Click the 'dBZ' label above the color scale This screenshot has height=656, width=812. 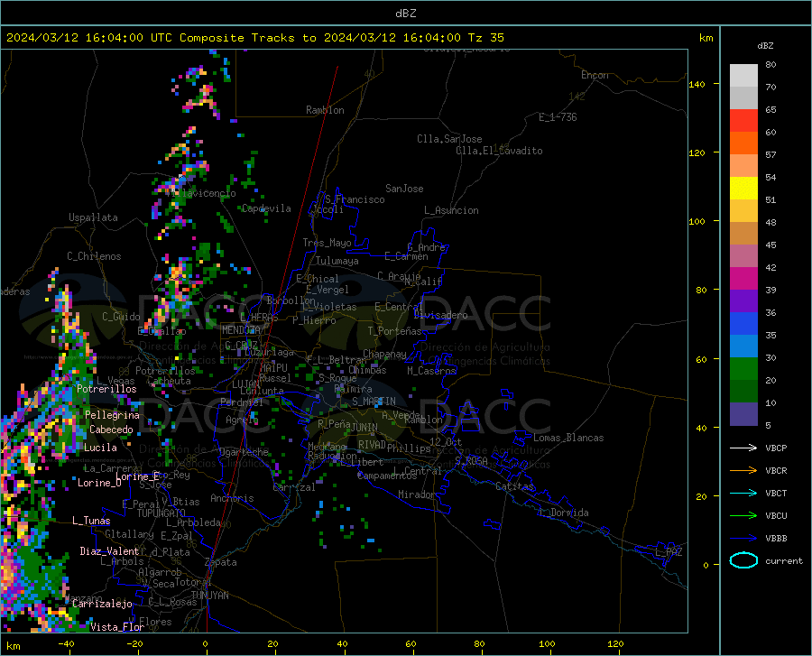click(765, 45)
